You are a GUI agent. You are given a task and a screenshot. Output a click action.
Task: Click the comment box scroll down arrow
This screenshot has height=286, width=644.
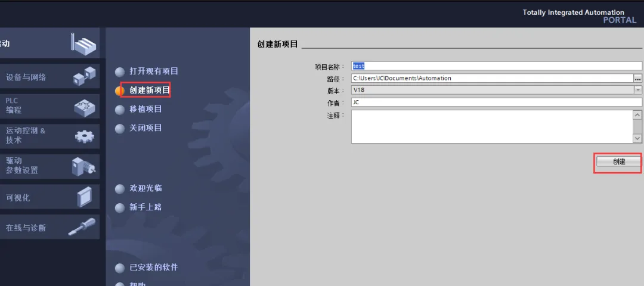[x=637, y=139]
